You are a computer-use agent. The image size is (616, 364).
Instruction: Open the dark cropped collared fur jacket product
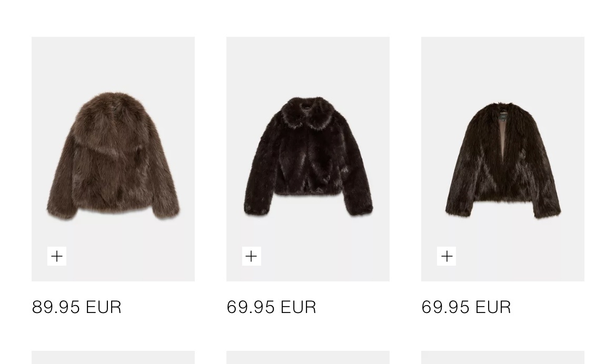tap(308, 156)
